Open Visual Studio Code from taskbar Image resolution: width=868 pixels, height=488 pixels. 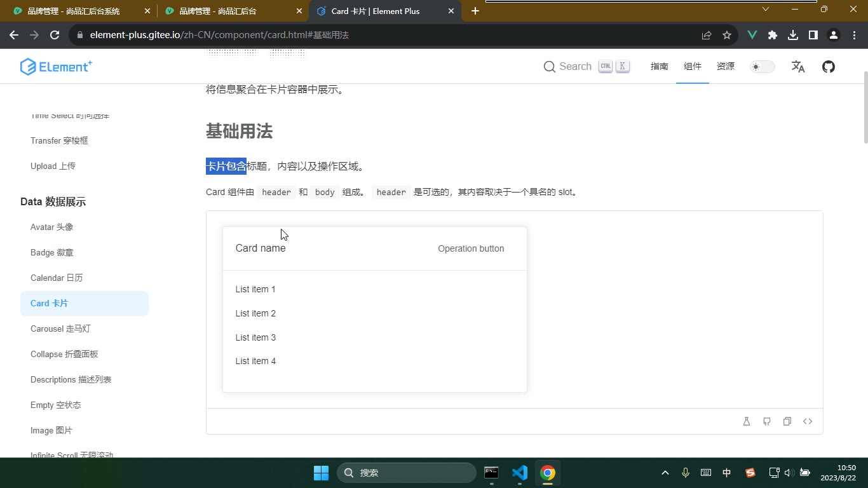[x=519, y=473]
